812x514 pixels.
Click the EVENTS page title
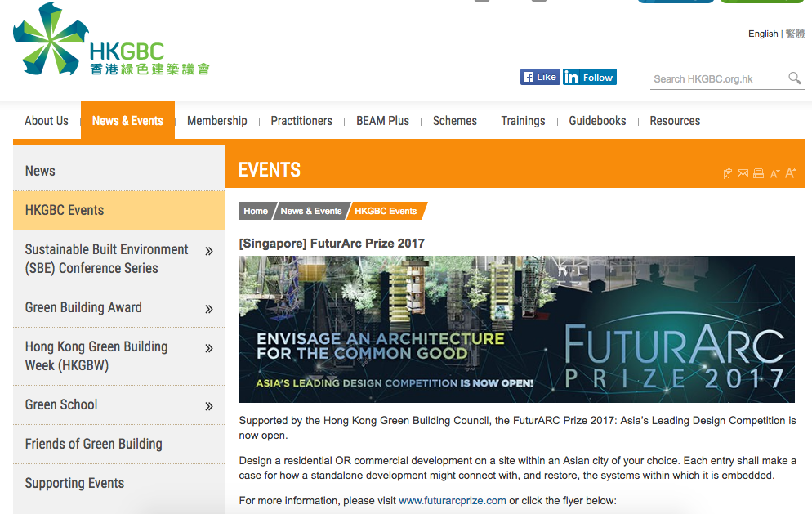[x=270, y=170]
